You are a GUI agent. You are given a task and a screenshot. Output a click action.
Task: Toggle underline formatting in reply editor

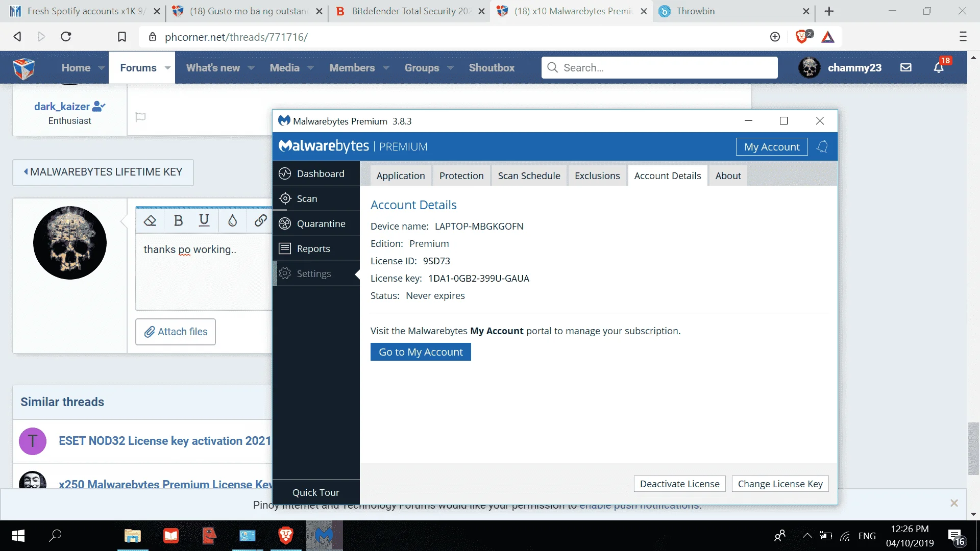(204, 220)
